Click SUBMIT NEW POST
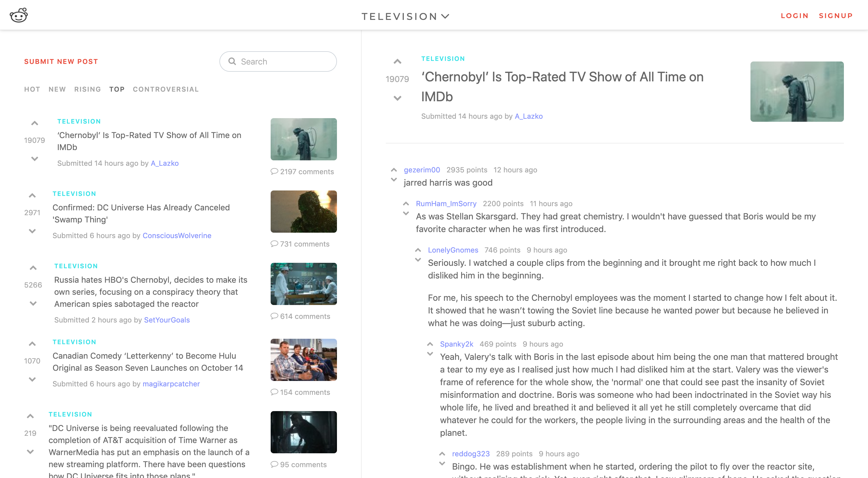 point(61,62)
